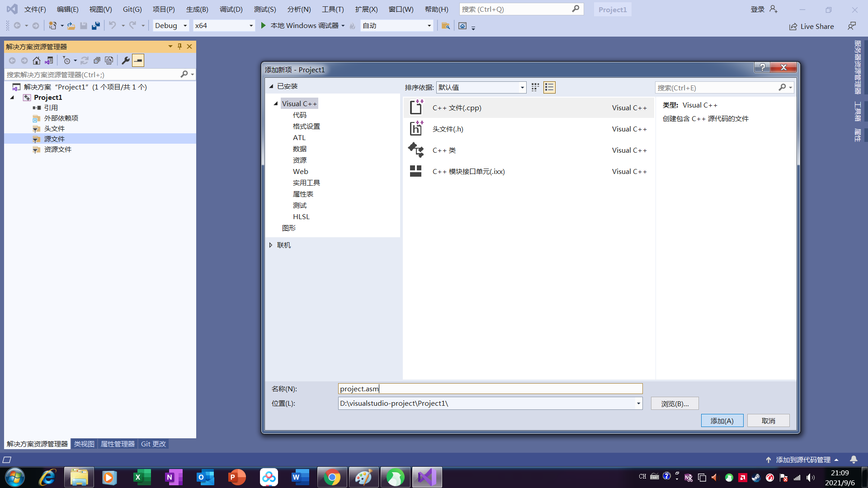The width and height of the screenshot is (868, 488).
Task: Click the notifications bell in status bar
Action: coord(854,460)
